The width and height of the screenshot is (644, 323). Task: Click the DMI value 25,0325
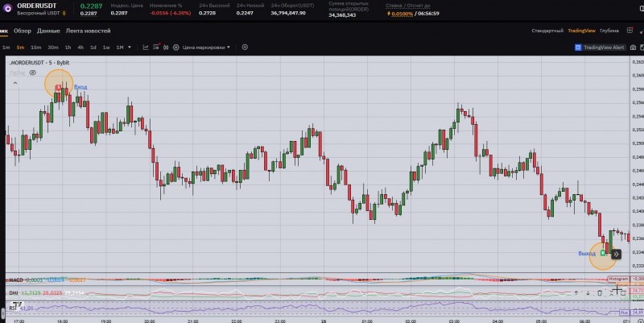click(52, 293)
